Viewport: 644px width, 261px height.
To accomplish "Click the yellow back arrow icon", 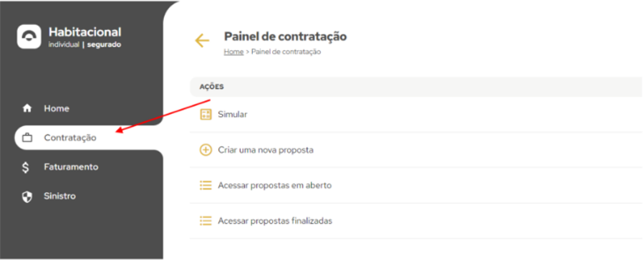I will tap(202, 41).
